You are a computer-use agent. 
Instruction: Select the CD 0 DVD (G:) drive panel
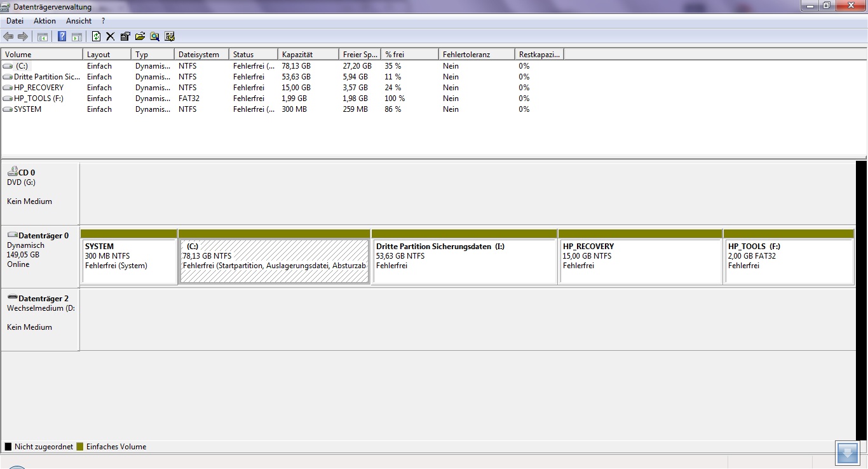point(40,193)
